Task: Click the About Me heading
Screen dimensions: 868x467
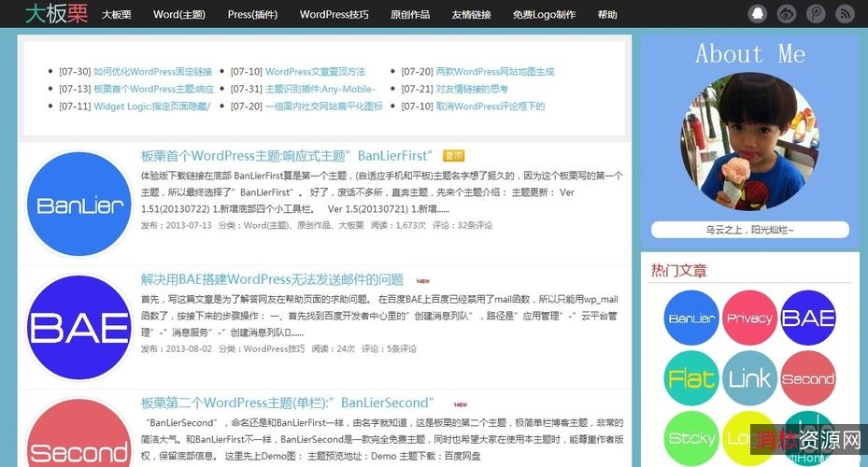Action: click(x=750, y=53)
